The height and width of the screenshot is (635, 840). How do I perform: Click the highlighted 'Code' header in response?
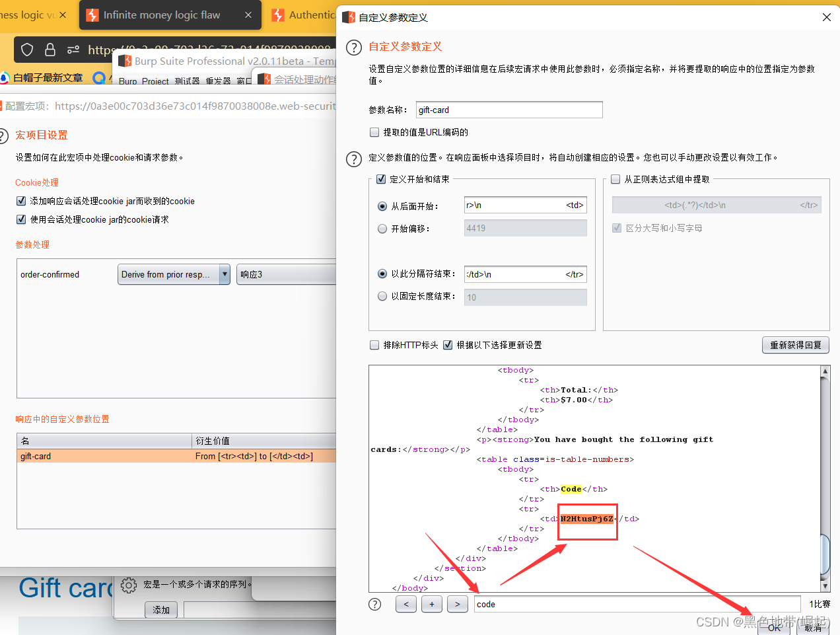[x=571, y=489]
